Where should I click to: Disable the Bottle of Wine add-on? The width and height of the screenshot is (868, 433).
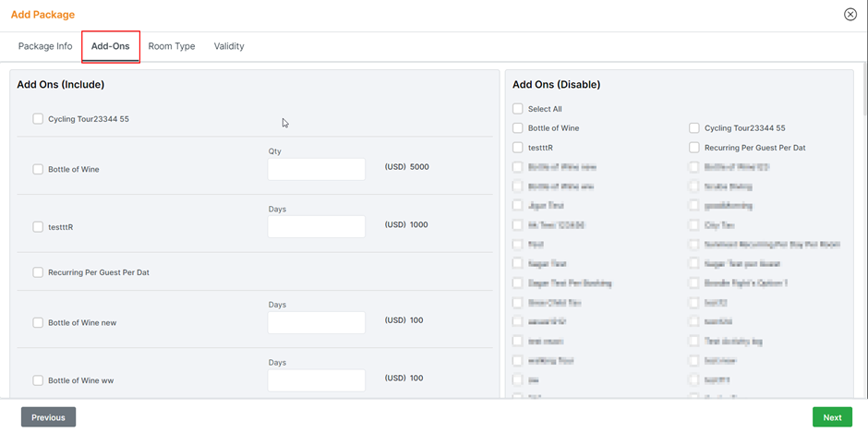pyautogui.click(x=518, y=128)
